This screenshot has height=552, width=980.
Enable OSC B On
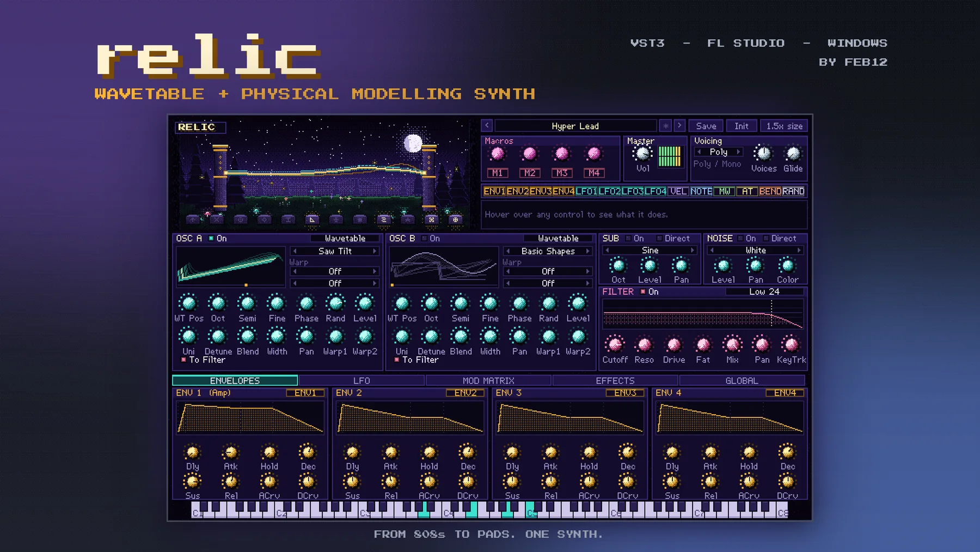coord(424,238)
